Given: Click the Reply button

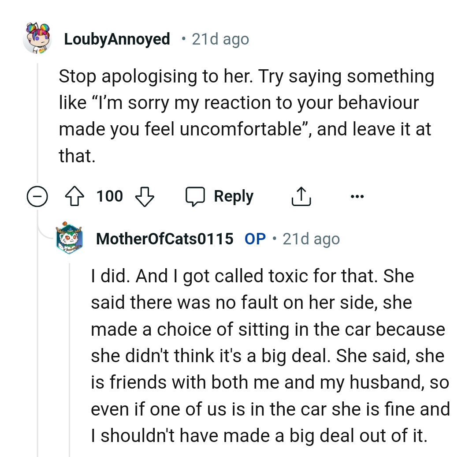Looking at the screenshot, I should pos(233,196).
